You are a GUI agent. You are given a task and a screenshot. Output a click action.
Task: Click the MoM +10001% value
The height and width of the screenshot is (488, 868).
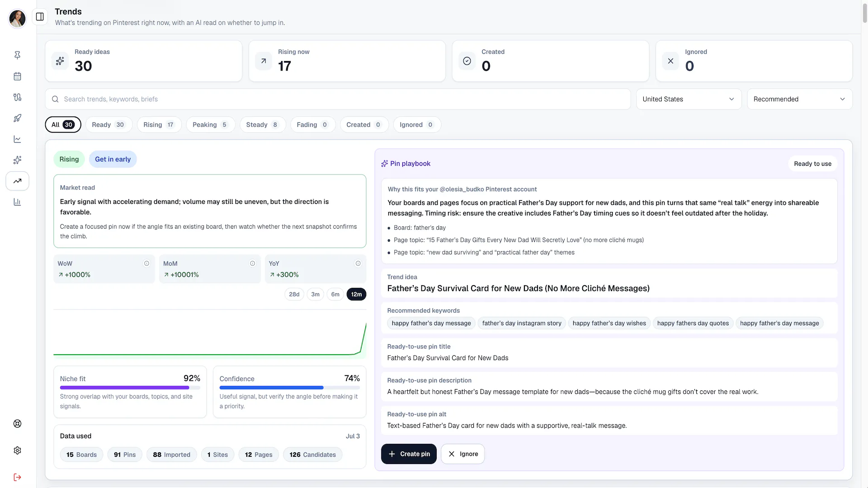click(181, 275)
